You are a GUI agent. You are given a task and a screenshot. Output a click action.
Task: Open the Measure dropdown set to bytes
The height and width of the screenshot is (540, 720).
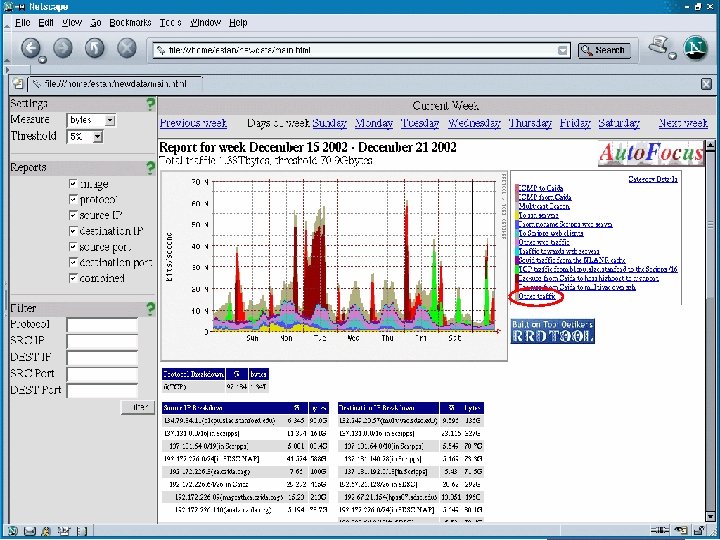[x=91, y=120]
